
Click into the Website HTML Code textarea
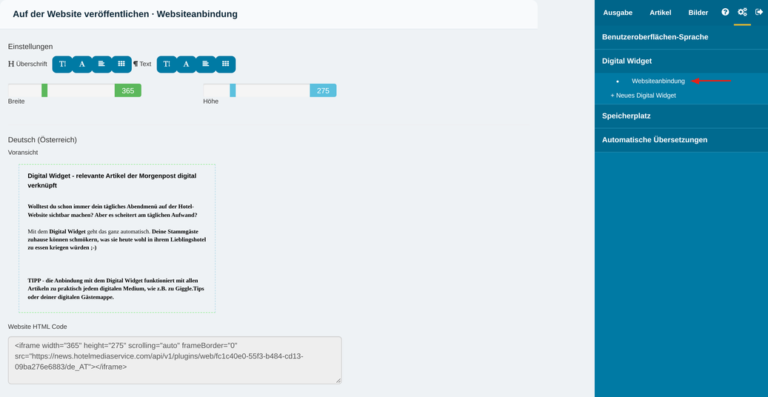point(175,360)
